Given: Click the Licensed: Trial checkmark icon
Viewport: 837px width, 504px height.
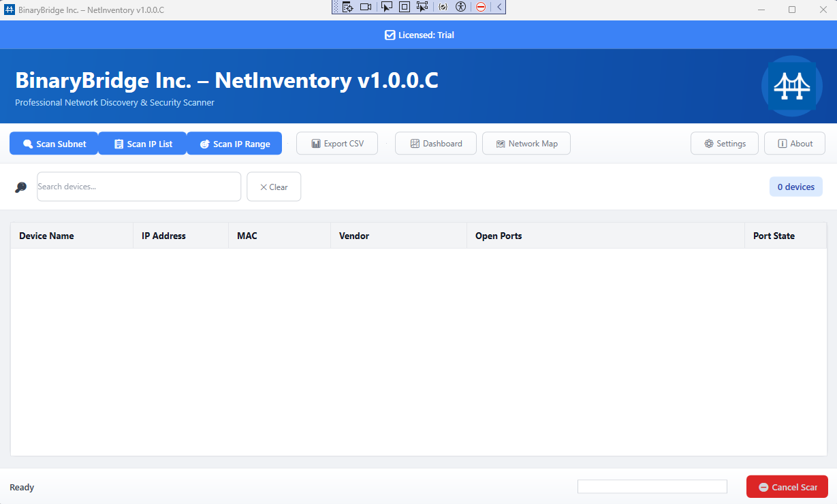Looking at the screenshot, I should coord(390,35).
